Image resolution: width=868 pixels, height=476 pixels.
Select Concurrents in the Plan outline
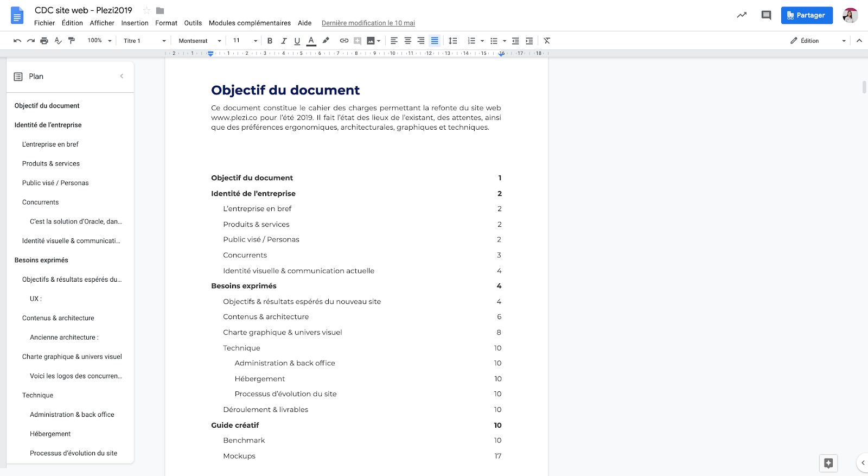coord(41,202)
